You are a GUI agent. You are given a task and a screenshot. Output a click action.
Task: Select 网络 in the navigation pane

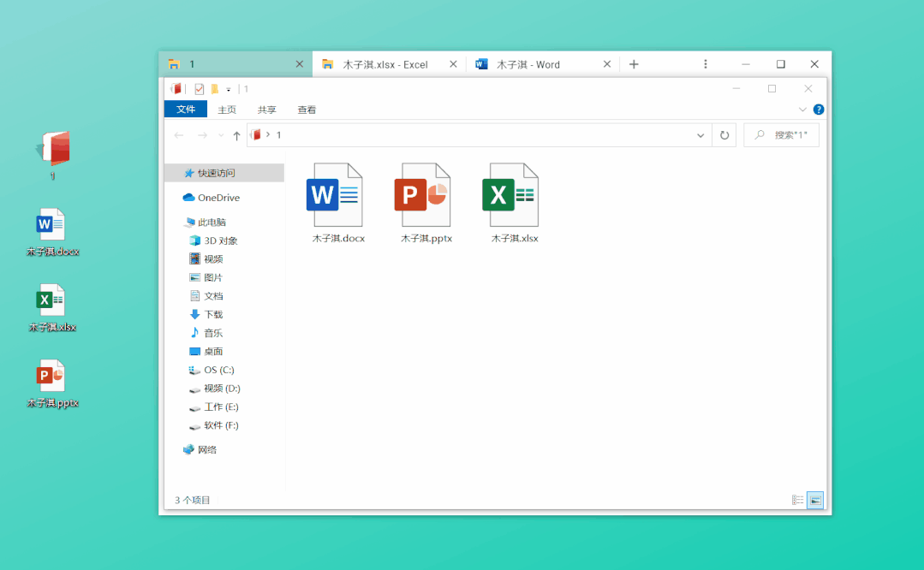200,449
